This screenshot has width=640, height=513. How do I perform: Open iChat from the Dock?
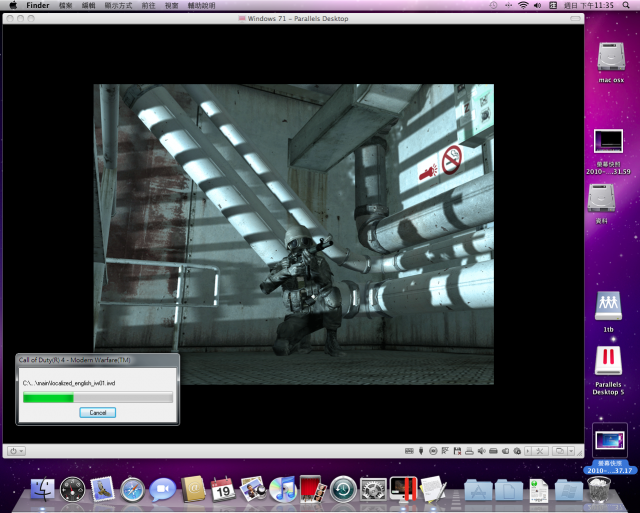tap(162, 489)
